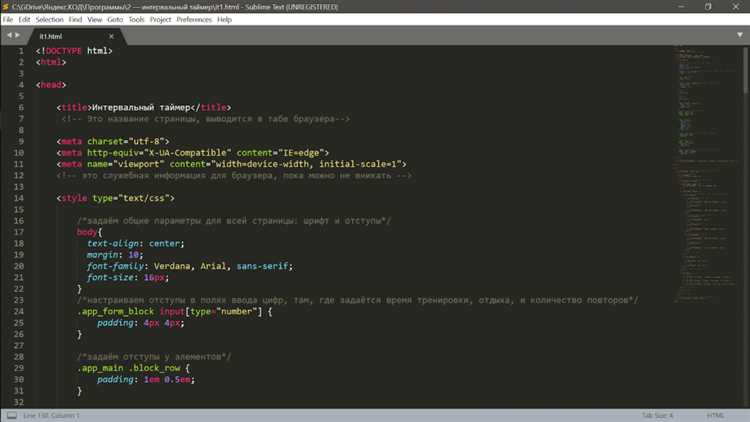Open the View menu
The image size is (750, 422).
click(95, 20)
